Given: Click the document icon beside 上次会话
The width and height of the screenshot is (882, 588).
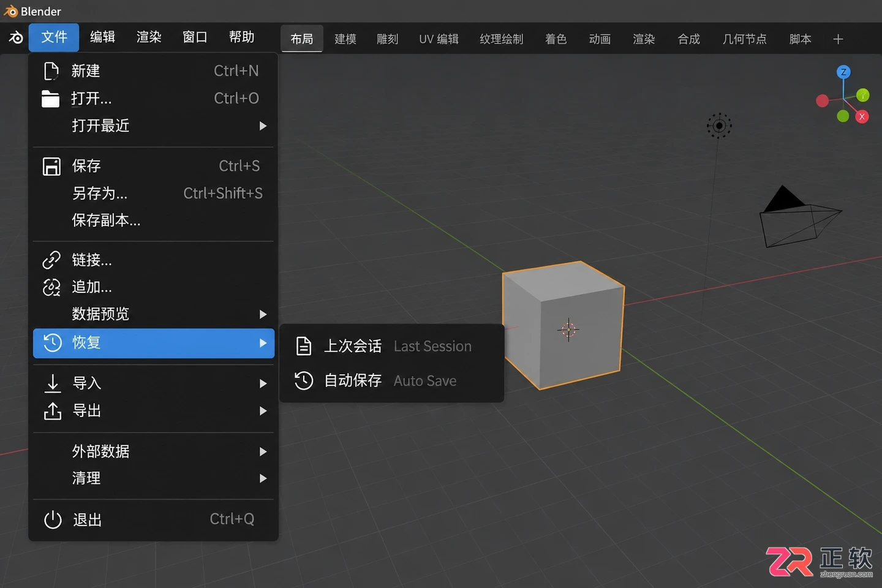Looking at the screenshot, I should tap(304, 346).
